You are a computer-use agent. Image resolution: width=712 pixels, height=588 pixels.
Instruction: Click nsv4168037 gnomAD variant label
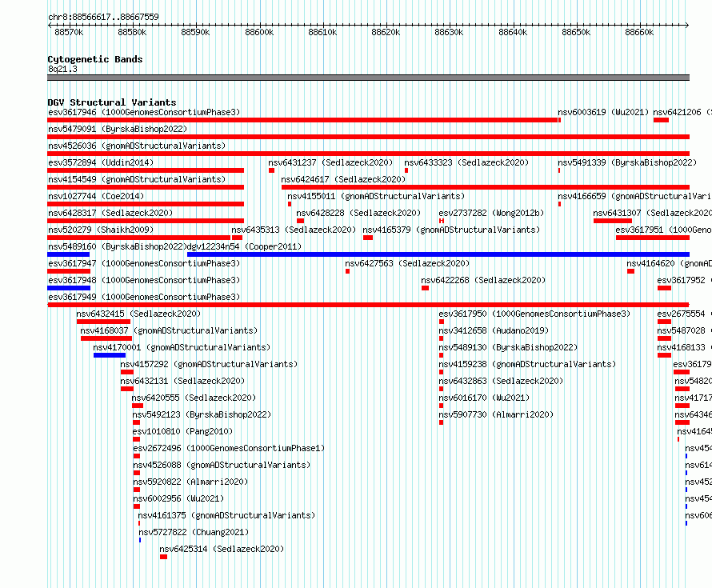click(169, 330)
